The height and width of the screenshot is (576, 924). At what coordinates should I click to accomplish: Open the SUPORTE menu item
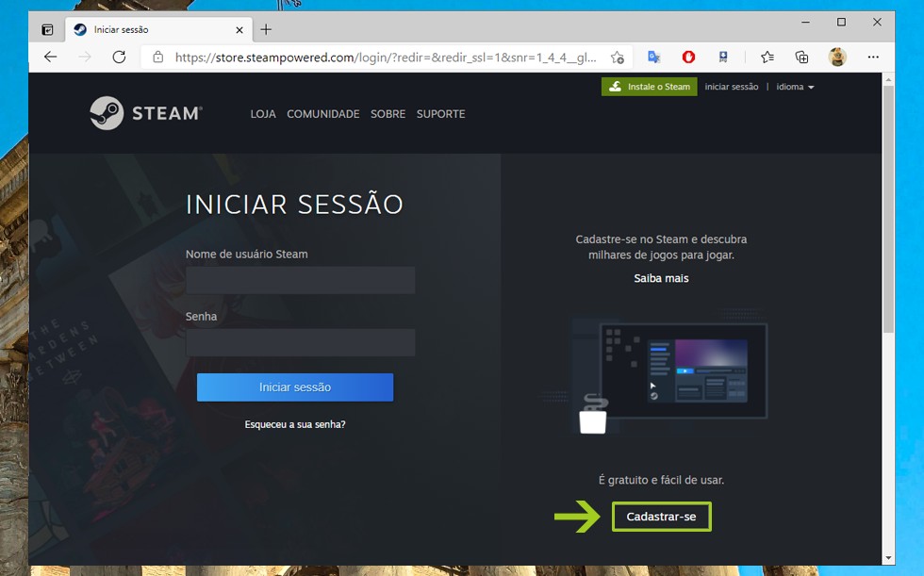(x=441, y=114)
